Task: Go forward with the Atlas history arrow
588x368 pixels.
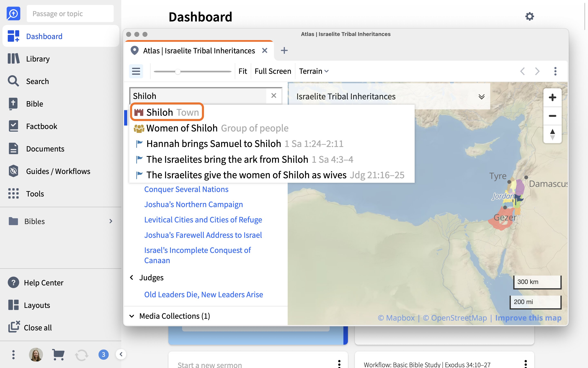Action: pos(537,71)
